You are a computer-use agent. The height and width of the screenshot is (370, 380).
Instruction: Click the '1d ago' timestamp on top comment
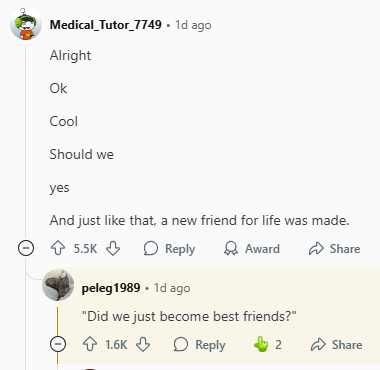pos(193,25)
